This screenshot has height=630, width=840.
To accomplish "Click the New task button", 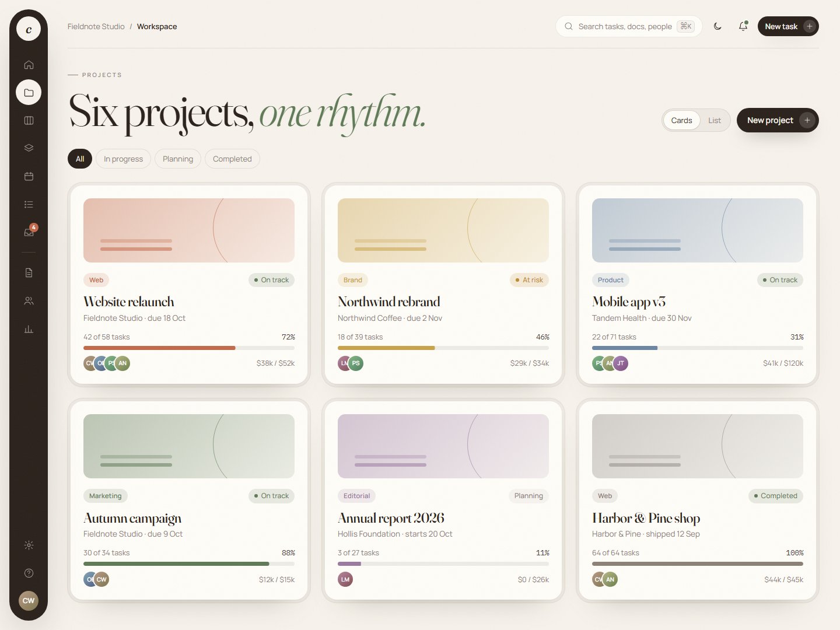I will click(x=788, y=26).
